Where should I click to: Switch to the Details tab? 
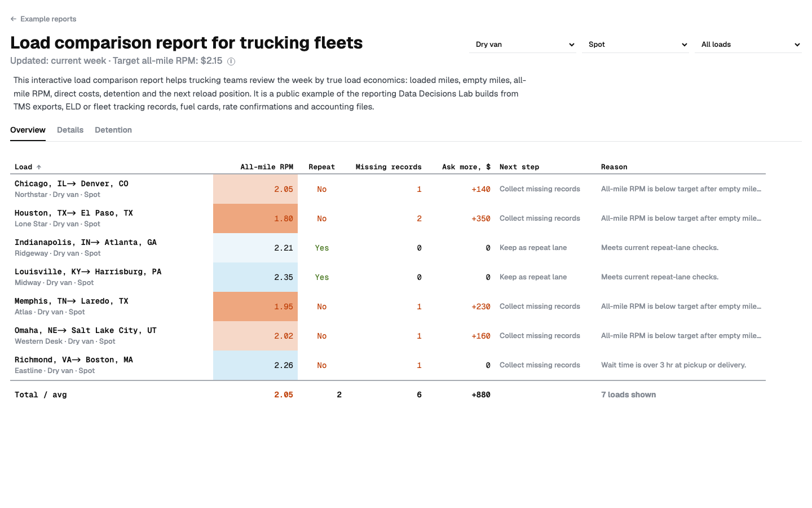[70, 130]
